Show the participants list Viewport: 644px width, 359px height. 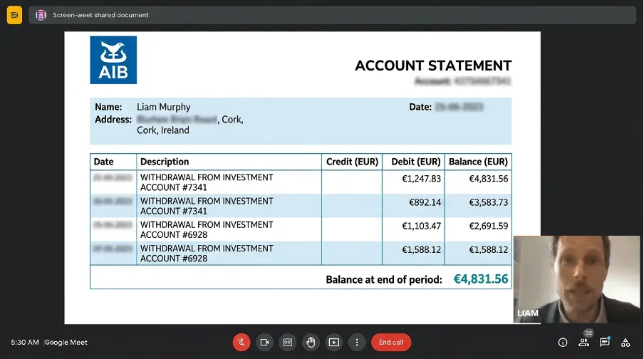coord(583,342)
